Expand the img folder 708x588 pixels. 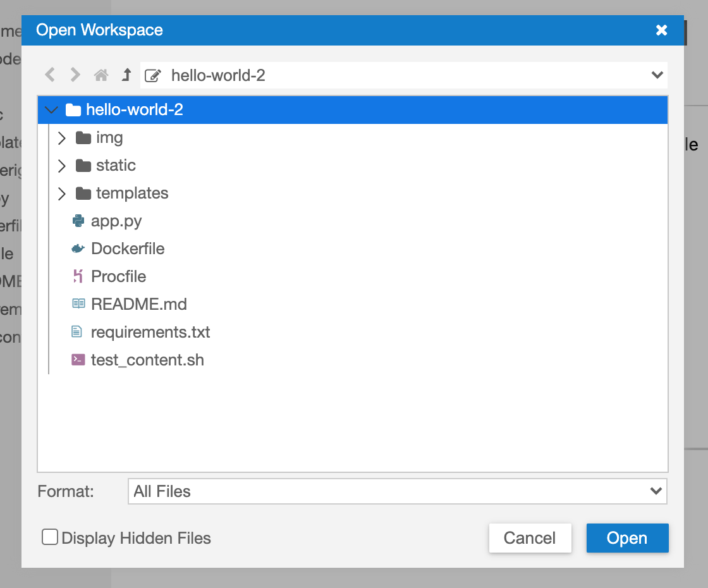[x=62, y=138]
